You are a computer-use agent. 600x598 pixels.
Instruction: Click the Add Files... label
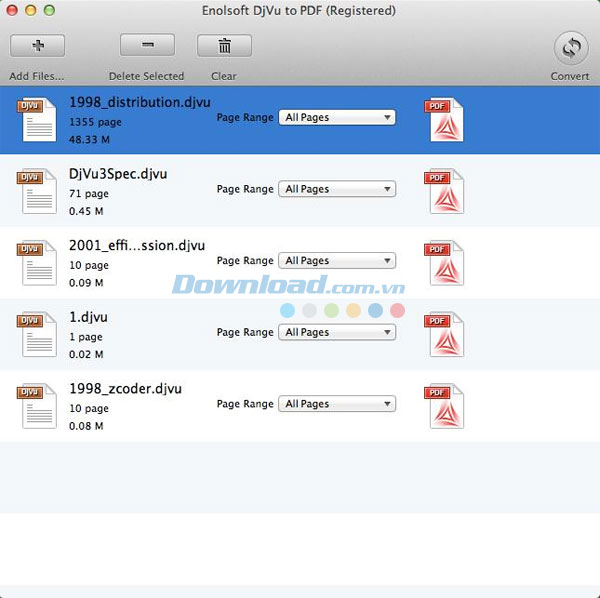pyautogui.click(x=37, y=76)
